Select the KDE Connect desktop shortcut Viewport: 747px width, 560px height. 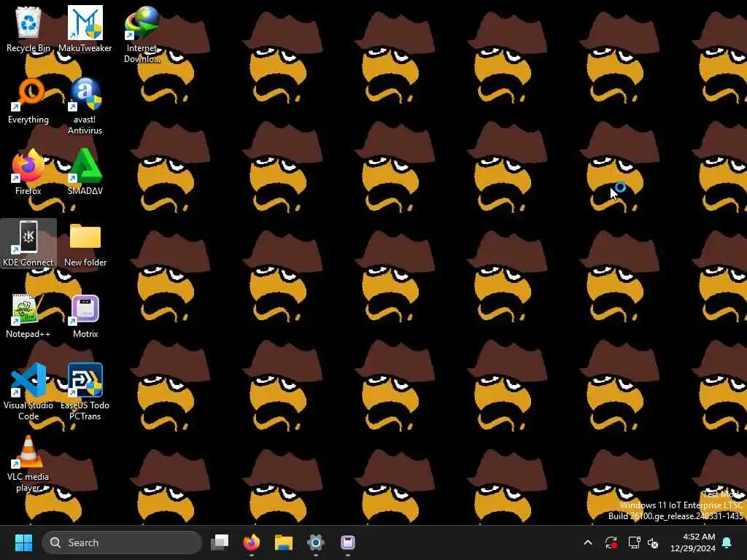[x=28, y=244]
